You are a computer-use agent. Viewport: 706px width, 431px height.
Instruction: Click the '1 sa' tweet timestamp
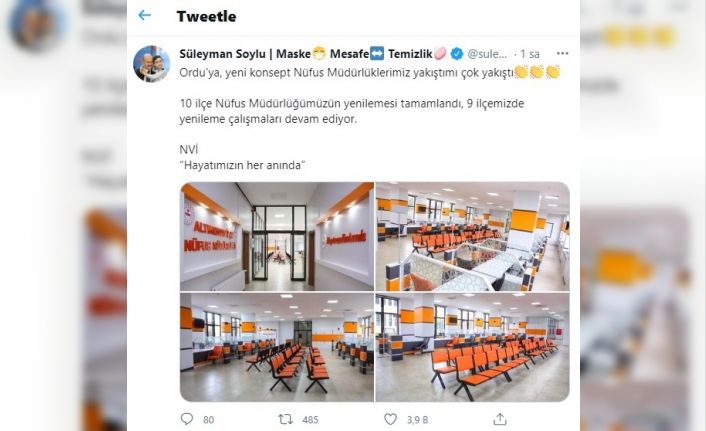pos(530,54)
